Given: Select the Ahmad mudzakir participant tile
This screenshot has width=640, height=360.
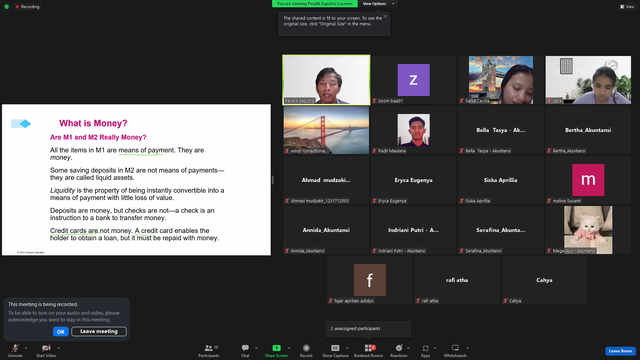Looking at the screenshot, I should point(326,180).
